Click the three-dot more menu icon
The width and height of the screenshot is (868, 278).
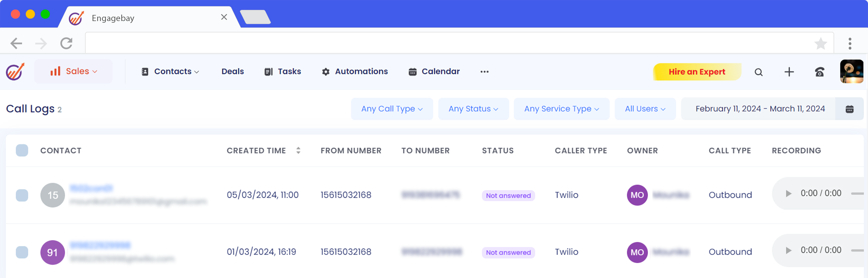(485, 72)
